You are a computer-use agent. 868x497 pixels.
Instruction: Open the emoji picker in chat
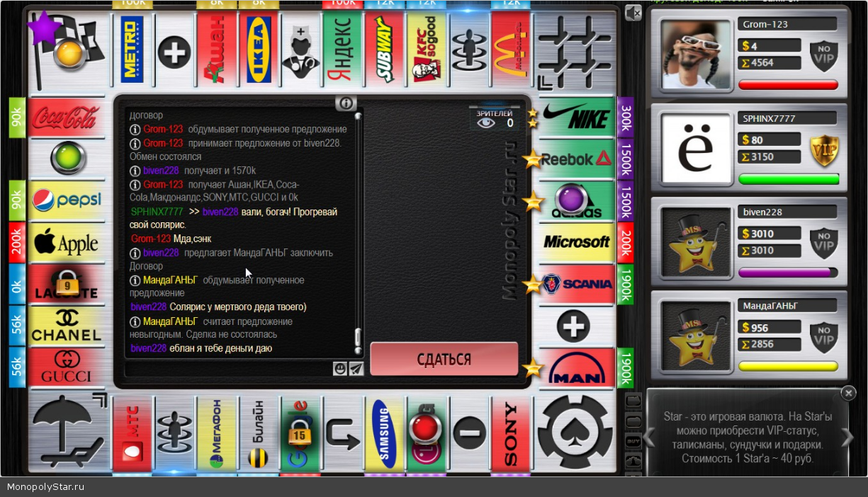coord(340,369)
